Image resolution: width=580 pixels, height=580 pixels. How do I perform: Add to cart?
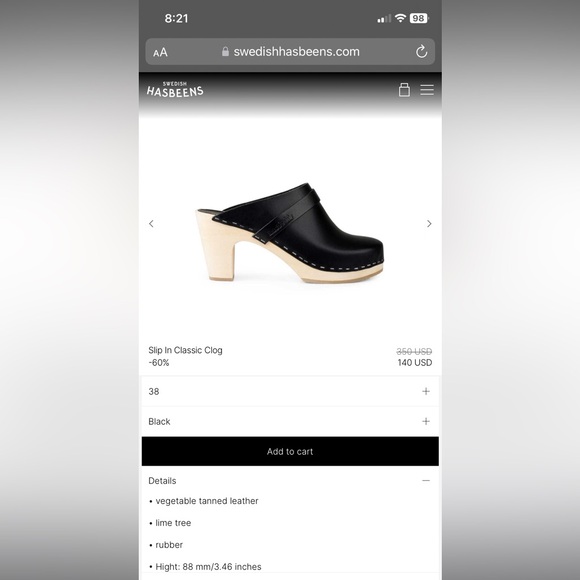290,451
